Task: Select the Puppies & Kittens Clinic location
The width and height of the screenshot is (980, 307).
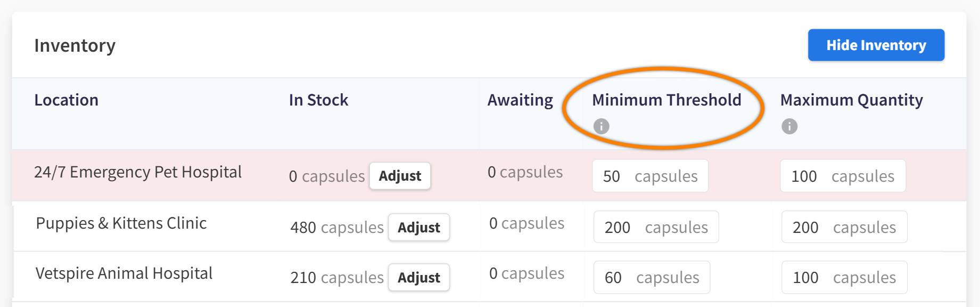Action: (x=121, y=223)
